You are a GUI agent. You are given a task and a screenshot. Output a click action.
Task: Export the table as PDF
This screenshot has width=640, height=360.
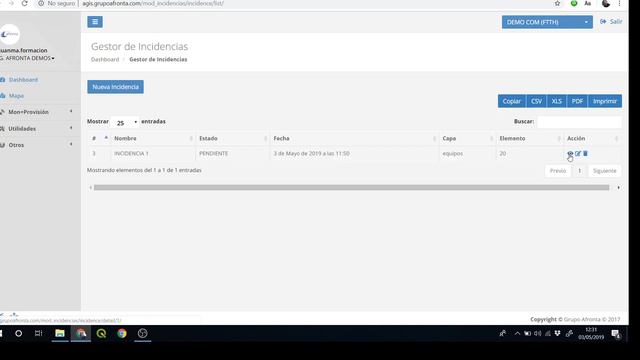(x=577, y=101)
